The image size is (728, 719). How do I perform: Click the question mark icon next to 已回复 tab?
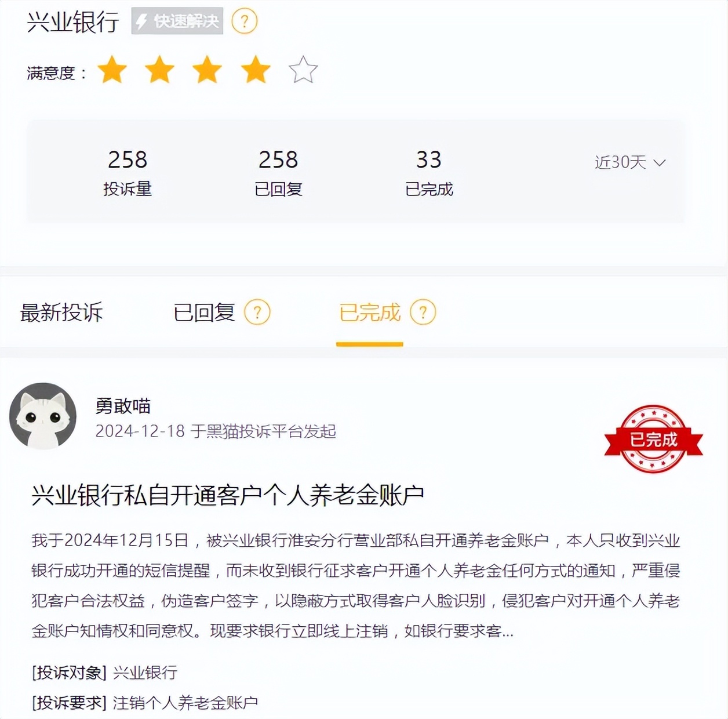click(x=257, y=312)
